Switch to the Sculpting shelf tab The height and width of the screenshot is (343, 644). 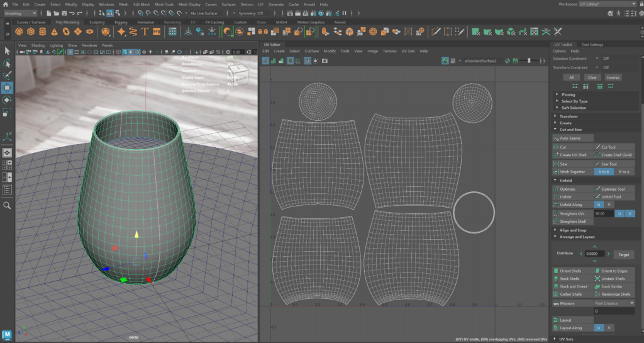pos(97,22)
